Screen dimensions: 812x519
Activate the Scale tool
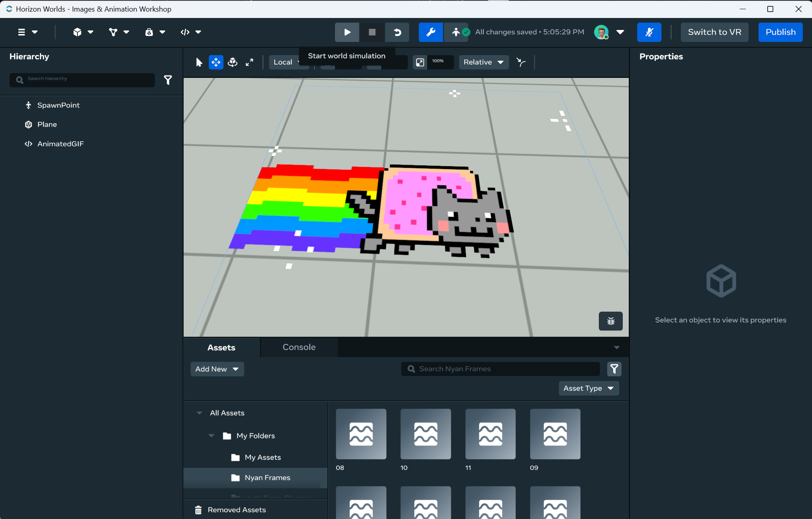[x=250, y=62]
